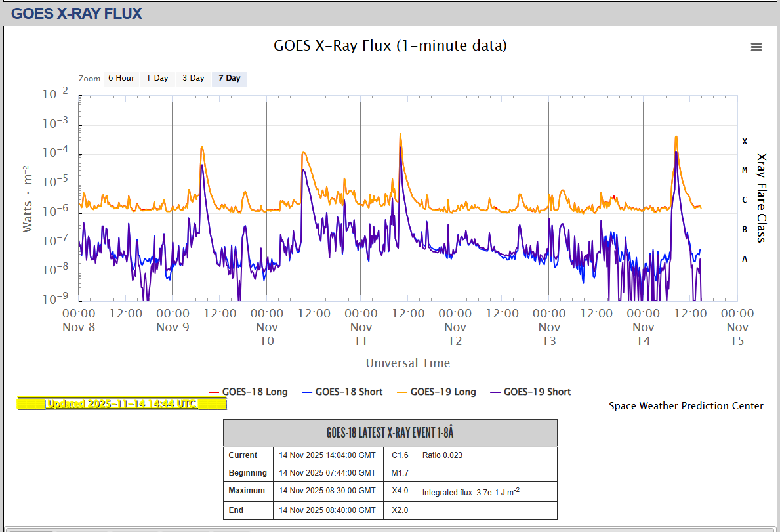
Task: Toggle GOES-19 Short legend entry
Action: (x=530, y=392)
